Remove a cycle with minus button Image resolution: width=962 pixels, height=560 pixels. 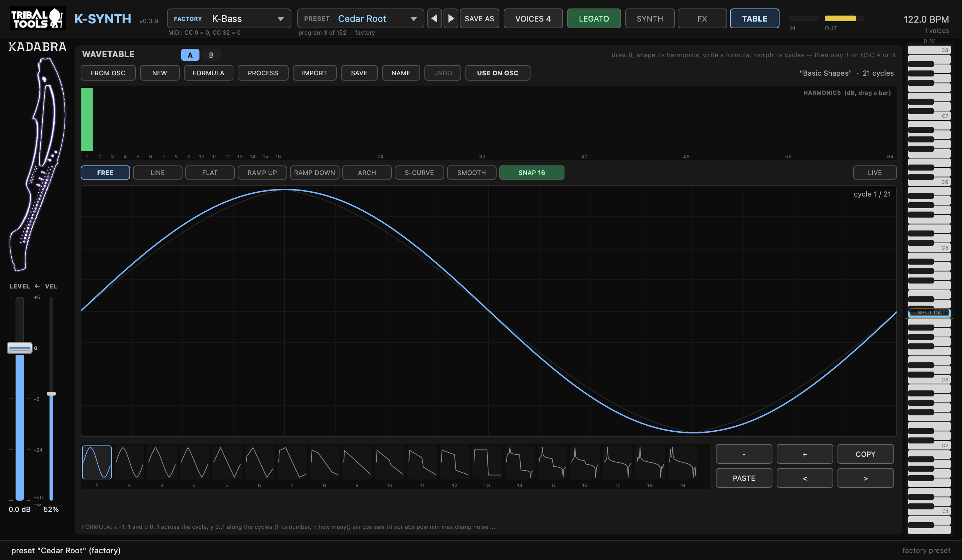[x=744, y=454]
